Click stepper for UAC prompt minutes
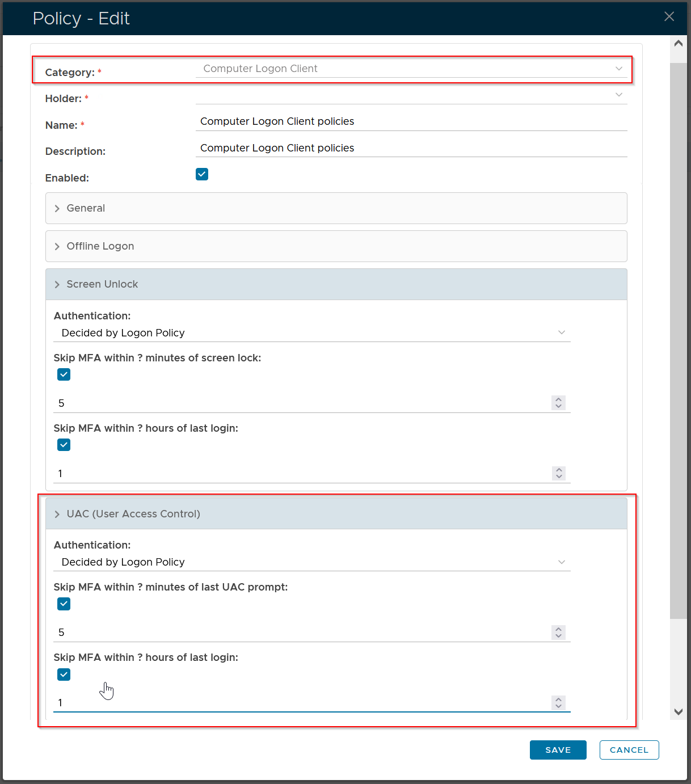 click(x=559, y=632)
